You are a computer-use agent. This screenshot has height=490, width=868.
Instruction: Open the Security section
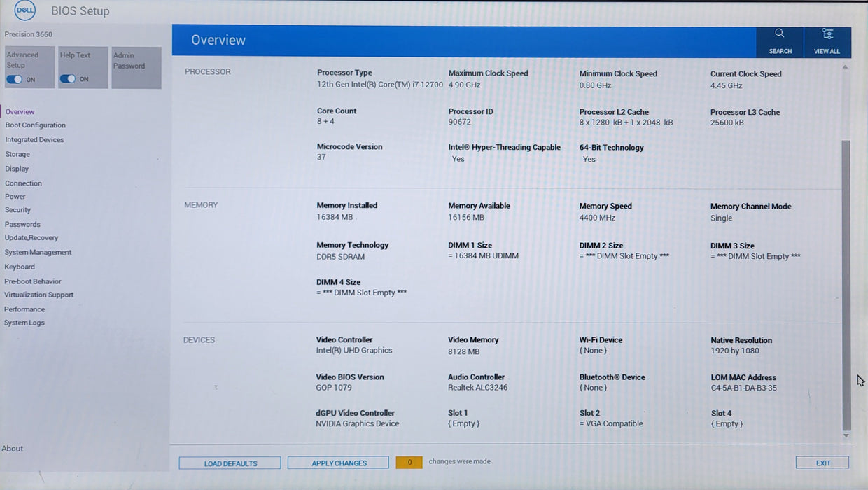pyautogui.click(x=17, y=210)
